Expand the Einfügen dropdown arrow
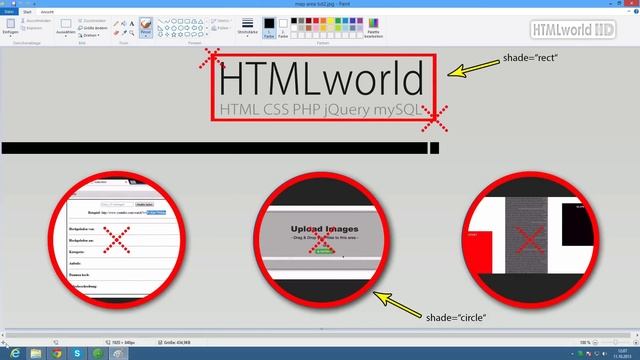 point(10,36)
